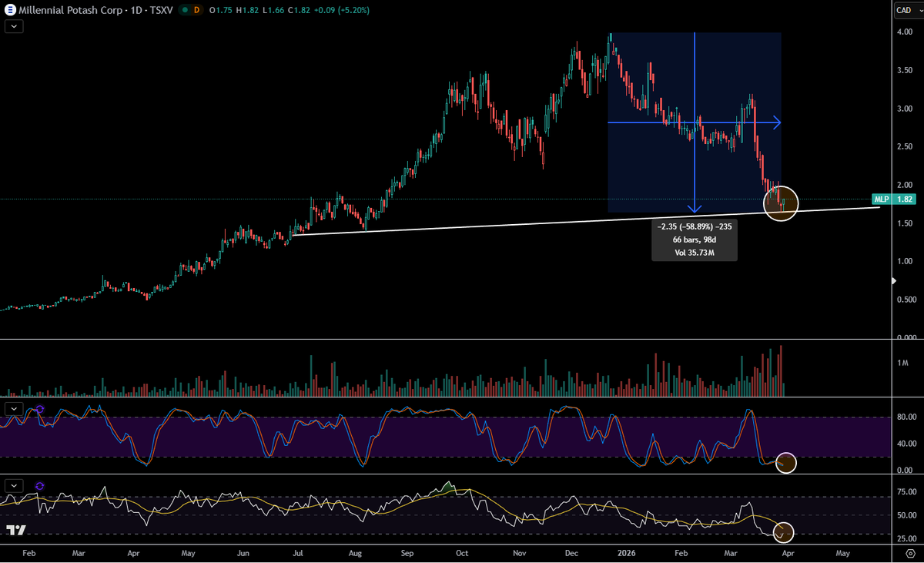Click the TradingView logo
924x563 pixels.
[17, 530]
